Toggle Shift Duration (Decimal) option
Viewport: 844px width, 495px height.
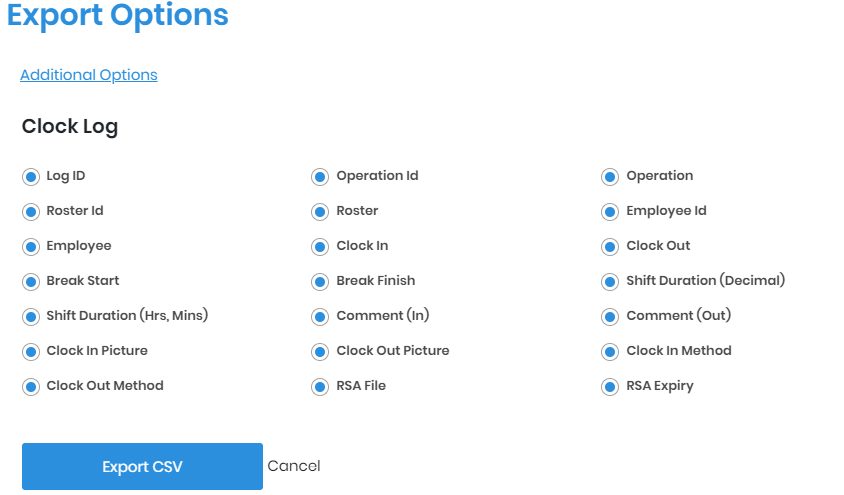point(610,282)
